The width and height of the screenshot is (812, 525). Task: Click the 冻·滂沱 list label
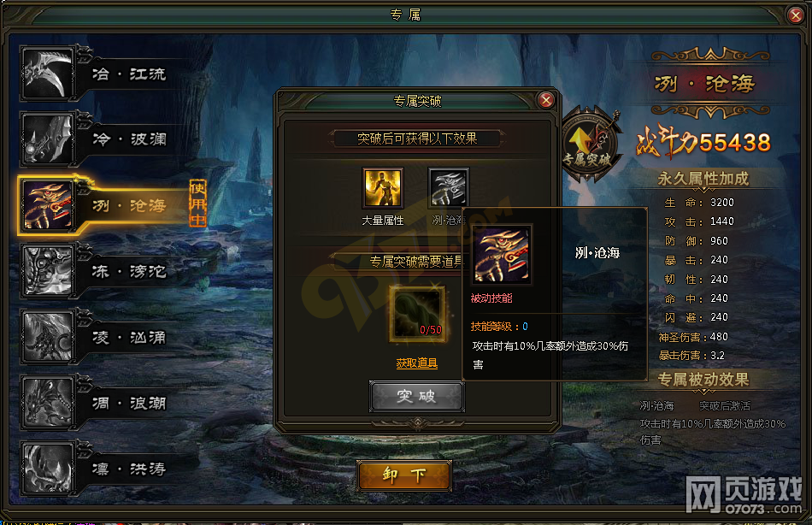click(129, 271)
